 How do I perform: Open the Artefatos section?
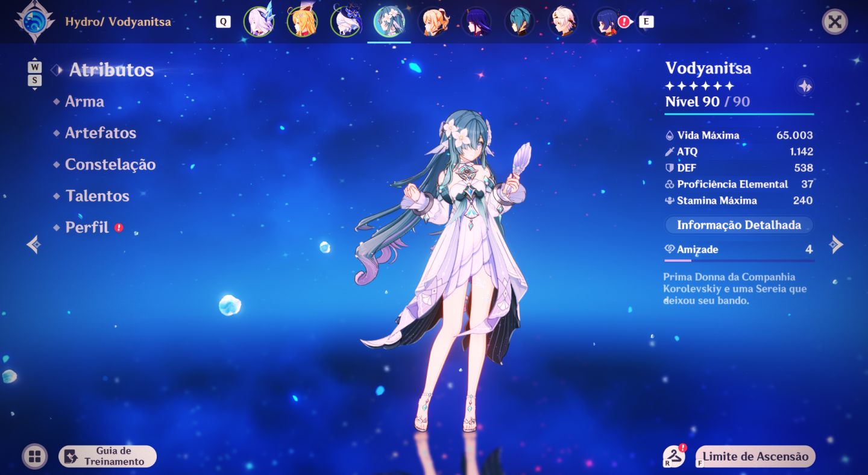(x=101, y=133)
